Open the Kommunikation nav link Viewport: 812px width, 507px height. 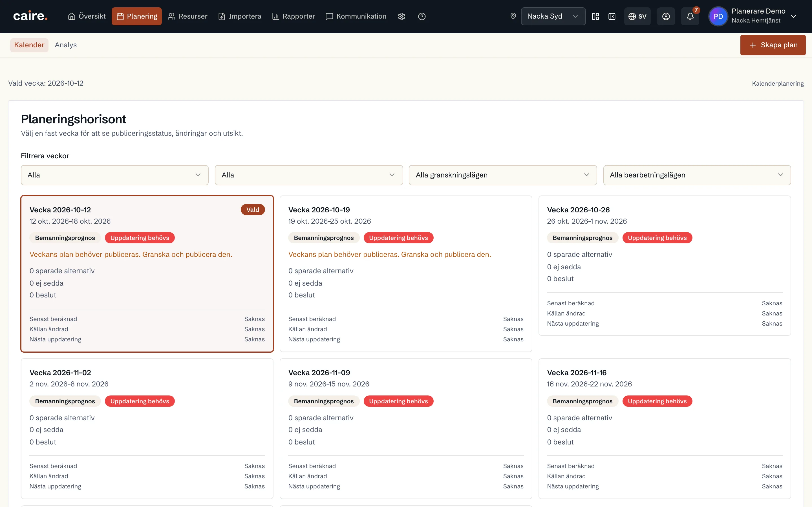pos(356,16)
